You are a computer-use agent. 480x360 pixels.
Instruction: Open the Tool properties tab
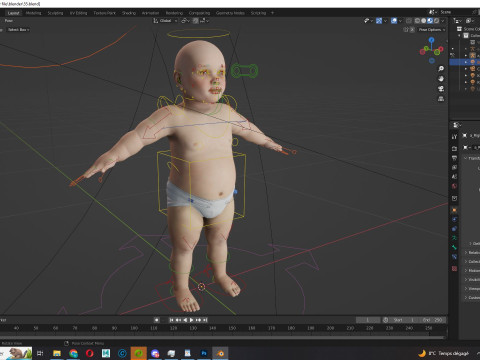point(454,136)
